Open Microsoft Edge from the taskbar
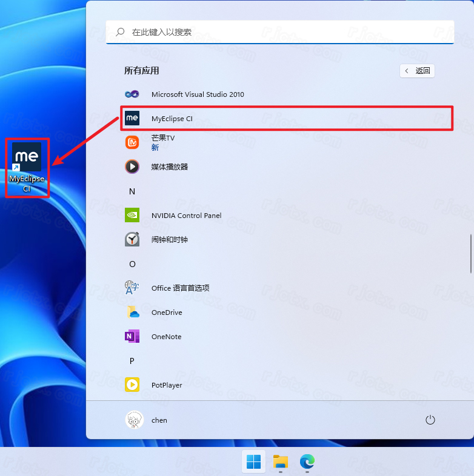Image resolution: width=474 pixels, height=476 pixels. [307, 463]
